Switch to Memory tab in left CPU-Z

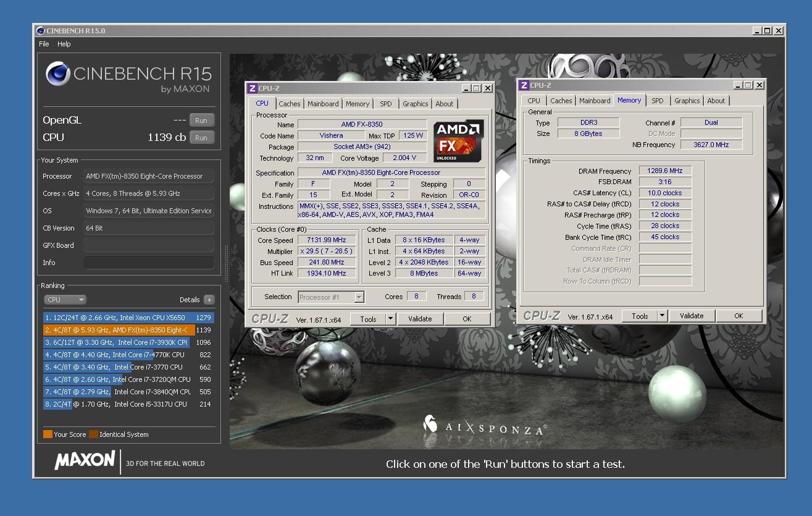[x=358, y=104]
